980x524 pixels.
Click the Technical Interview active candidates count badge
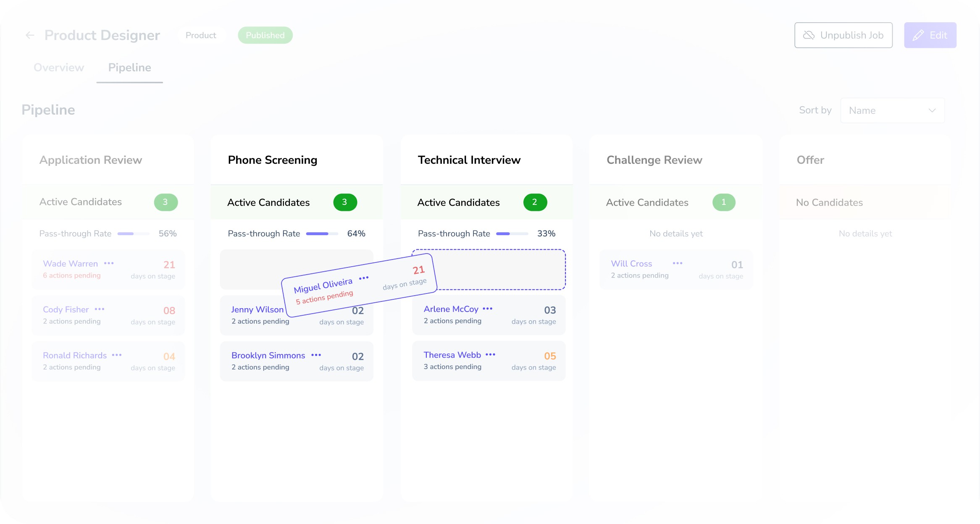tap(535, 202)
